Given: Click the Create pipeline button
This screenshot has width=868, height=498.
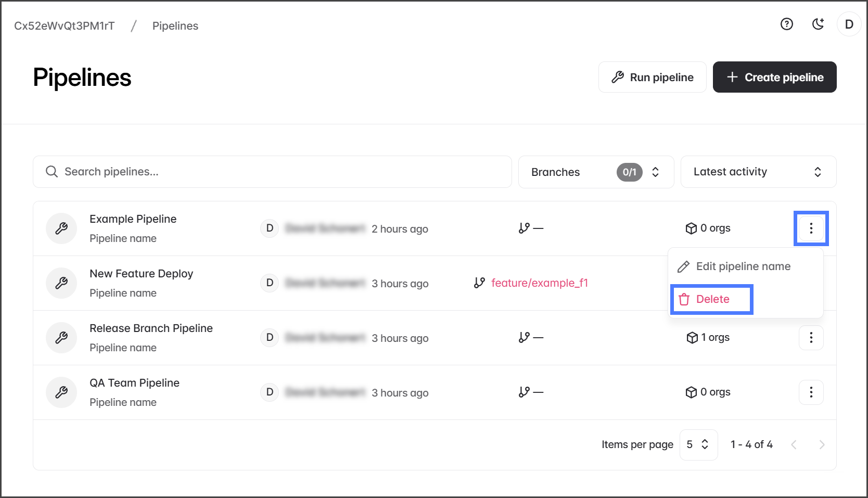Looking at the screenshot, I should (x=774, y=77).
